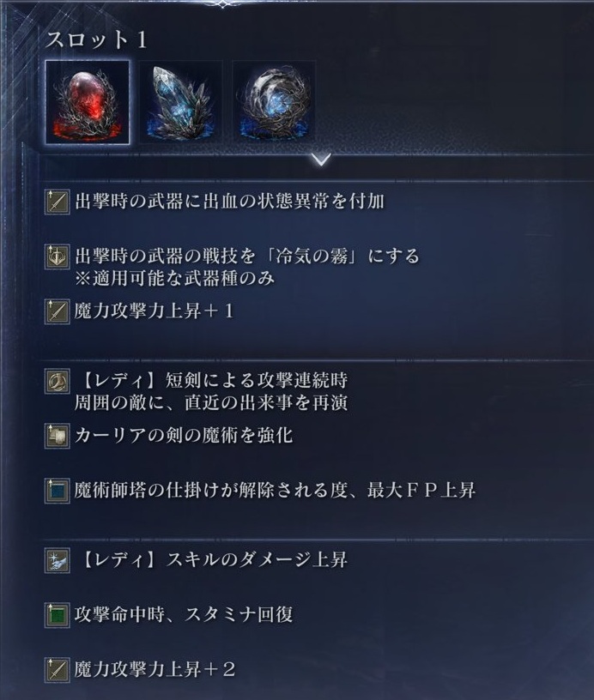Image resolution: width=594 pixels, height=700 pixels.
Task: Select the スロット1 header label
Action: pos(96,39)
